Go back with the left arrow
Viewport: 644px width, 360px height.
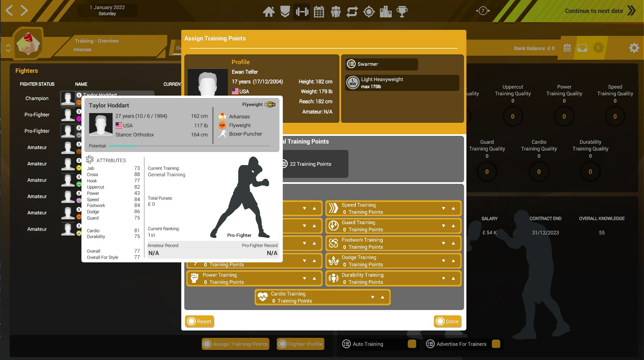click(x=9, y=10)
